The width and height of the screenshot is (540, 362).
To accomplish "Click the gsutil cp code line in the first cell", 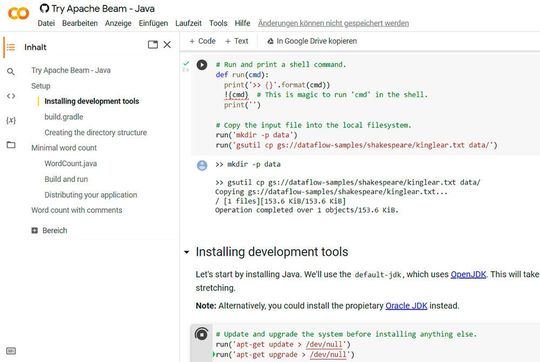I will tap(356, 145).
